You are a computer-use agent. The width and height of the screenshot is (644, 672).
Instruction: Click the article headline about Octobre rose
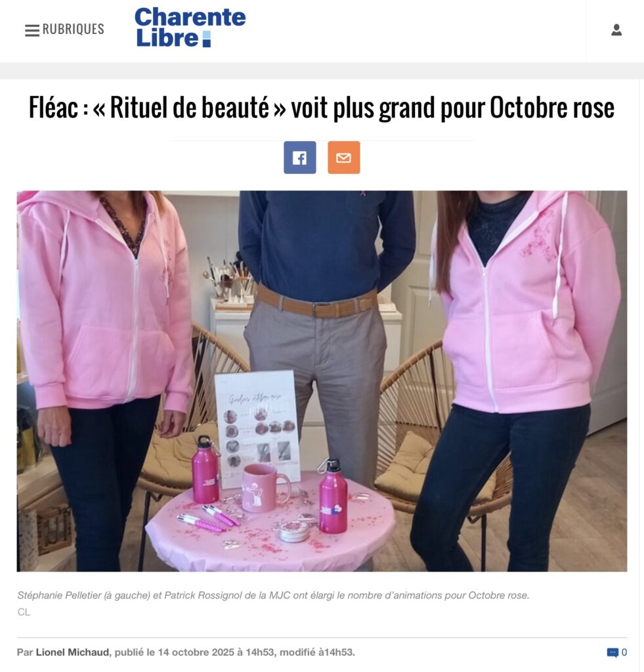[322, 107]
